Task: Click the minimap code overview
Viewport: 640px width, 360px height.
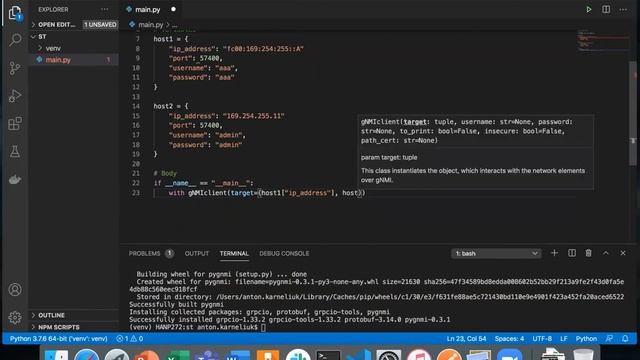Action: click(x=603, y=40)
